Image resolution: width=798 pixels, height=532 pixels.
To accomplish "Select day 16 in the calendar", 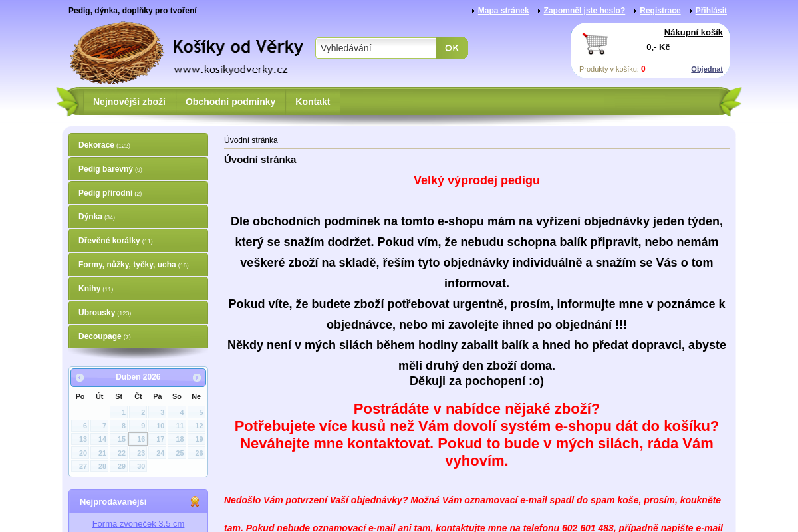I will [138, 439].
